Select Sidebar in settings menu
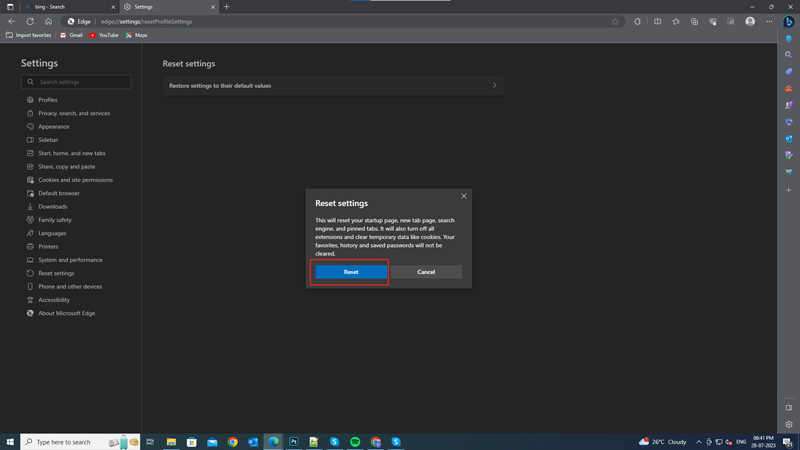 [x=48, y=140]
